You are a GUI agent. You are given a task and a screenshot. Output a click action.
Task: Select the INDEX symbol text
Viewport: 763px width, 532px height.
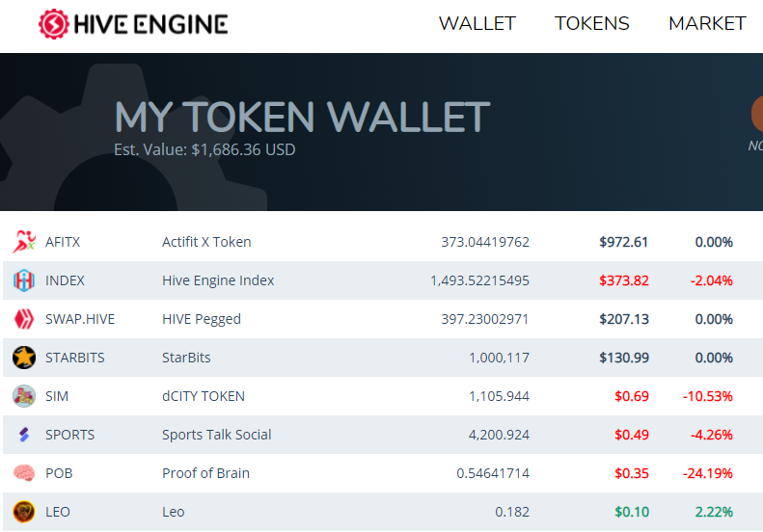click(x=65, y=280)
